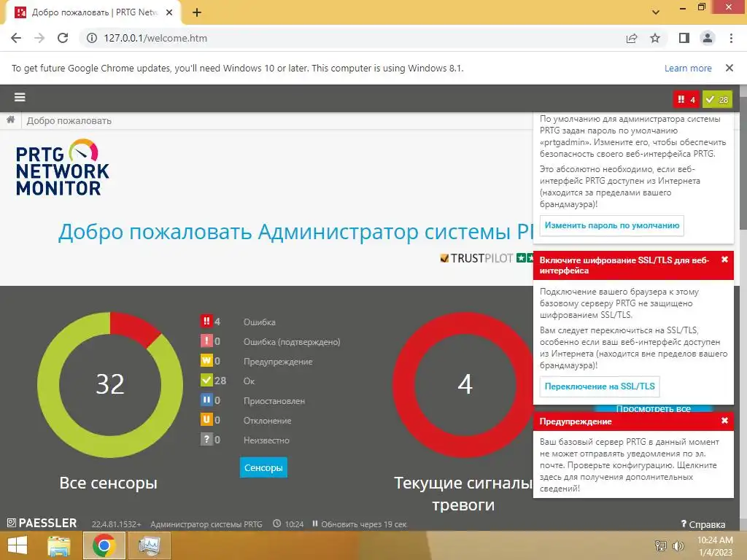Open the red alarms counter showing 4

coord(686,99)
